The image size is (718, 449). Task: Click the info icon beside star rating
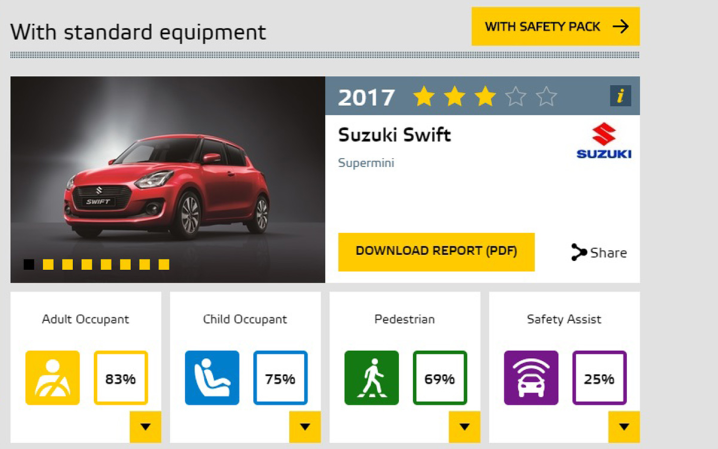click(x=620, y=96)
